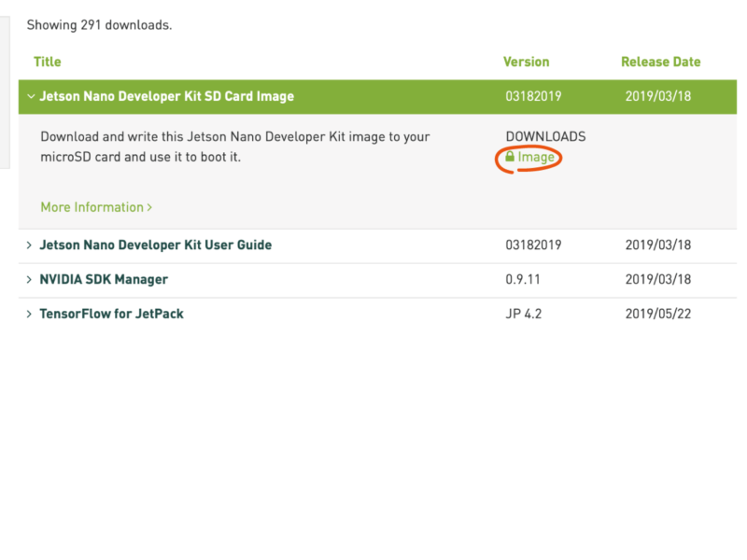Viewport: 747px width, 560px height.
Task: Click version JP 4.2 of TensorFlow for JetPack
Action: coord(524,314)
